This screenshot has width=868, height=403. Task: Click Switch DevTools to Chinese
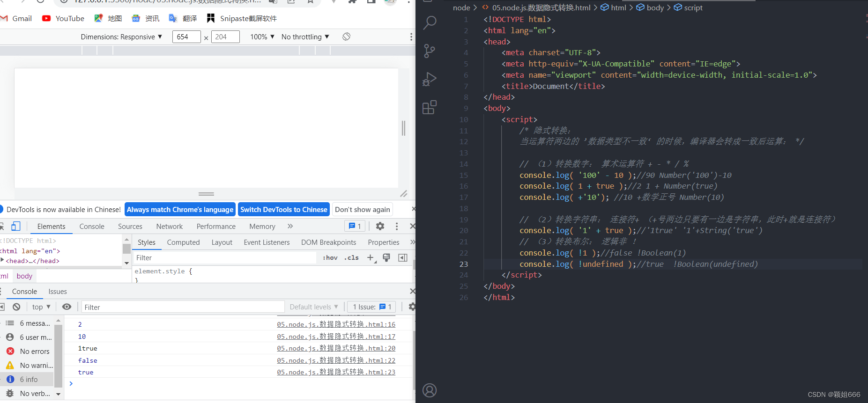[x=284, y=209]
